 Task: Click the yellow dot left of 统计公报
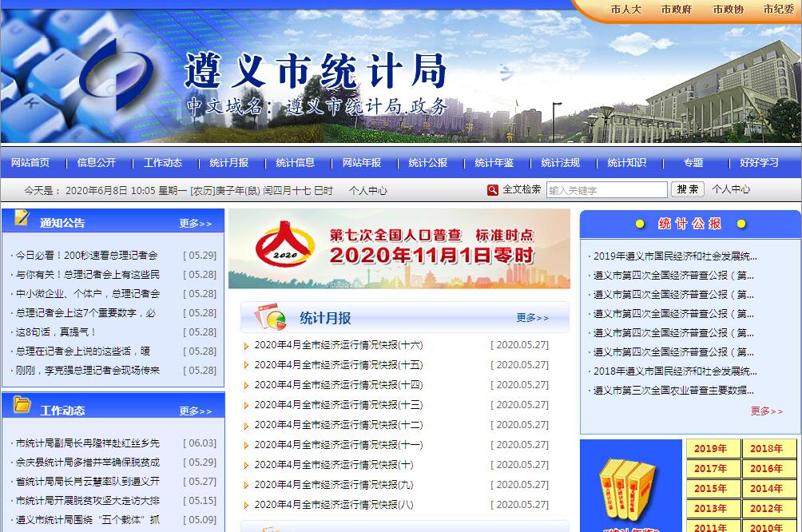click(639, 224)
